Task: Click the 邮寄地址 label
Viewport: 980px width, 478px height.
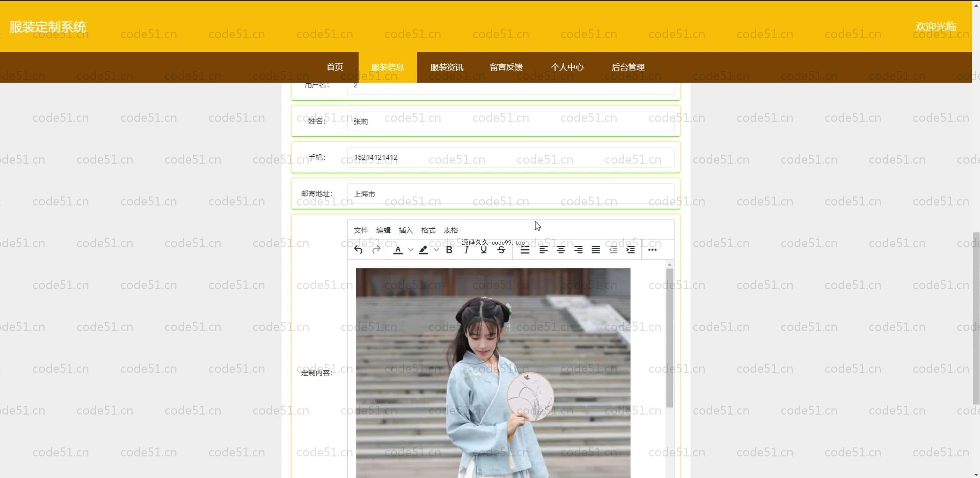Action: [317, 194]
